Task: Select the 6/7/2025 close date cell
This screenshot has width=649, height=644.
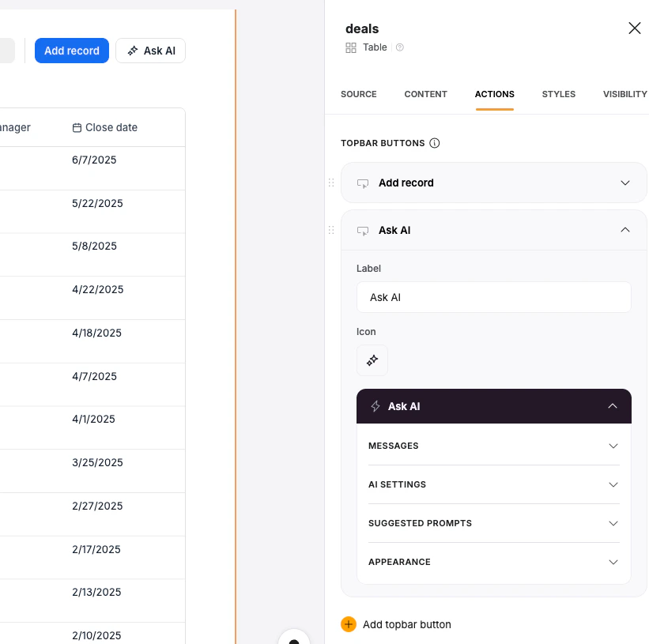Action: tap(94, 160)
